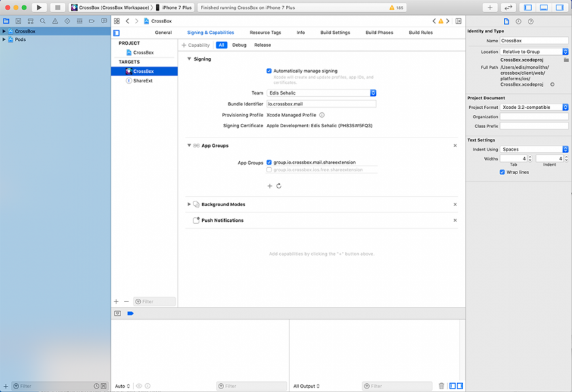
Task: Collapse the App Groups section
Action: click(189, 145)
